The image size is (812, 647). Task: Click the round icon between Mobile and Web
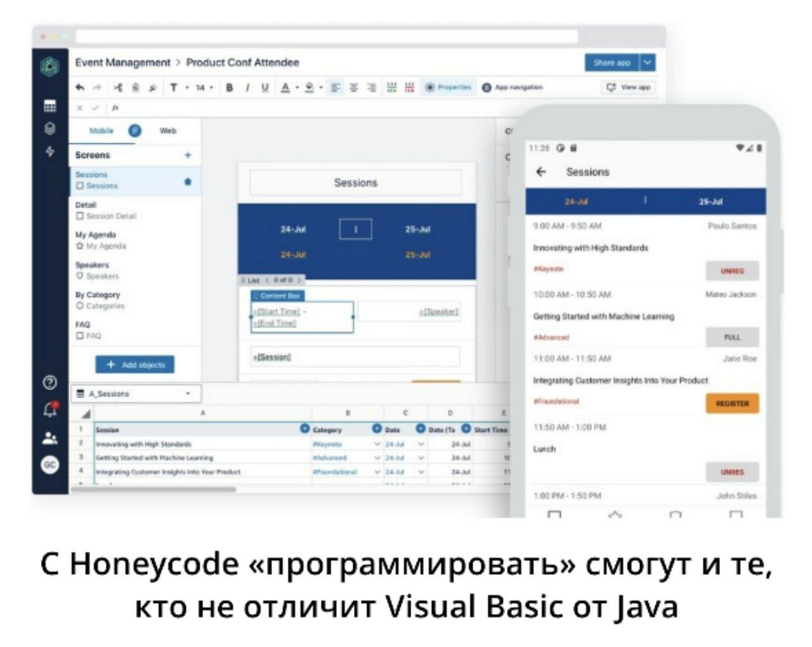134,131
